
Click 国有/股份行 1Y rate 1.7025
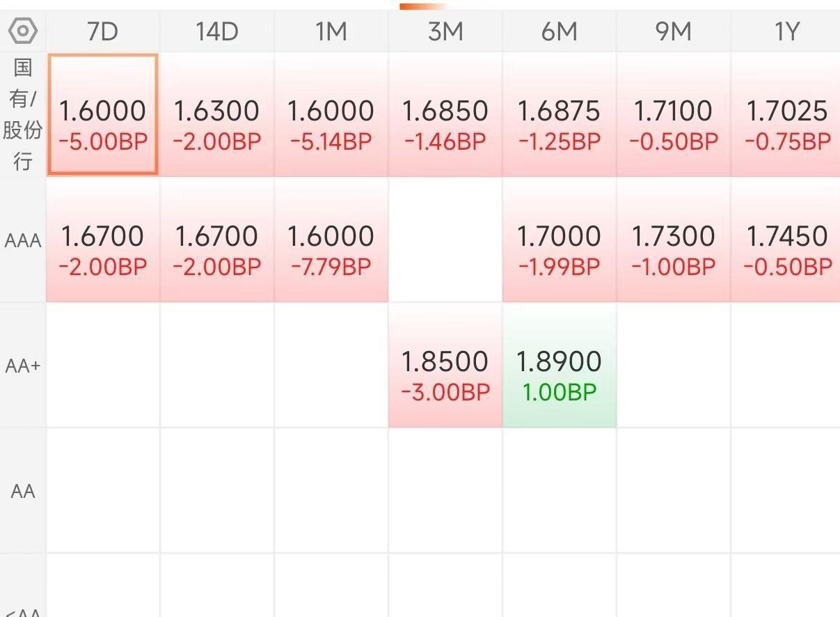click(x=786, y=115)
